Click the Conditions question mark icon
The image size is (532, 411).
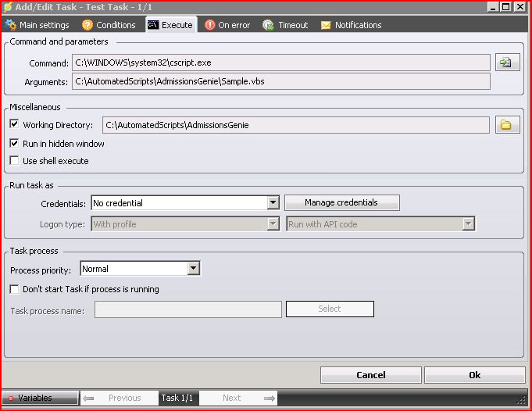point(87,25)
